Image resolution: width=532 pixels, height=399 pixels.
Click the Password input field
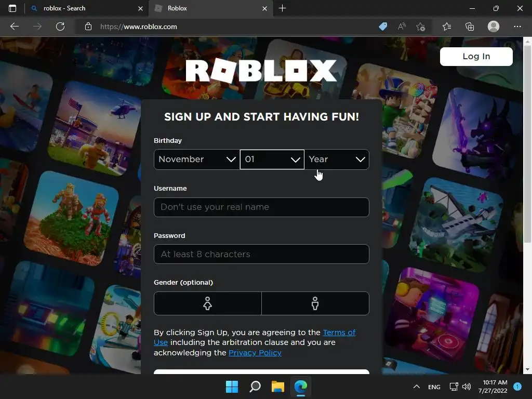(261, 254)
